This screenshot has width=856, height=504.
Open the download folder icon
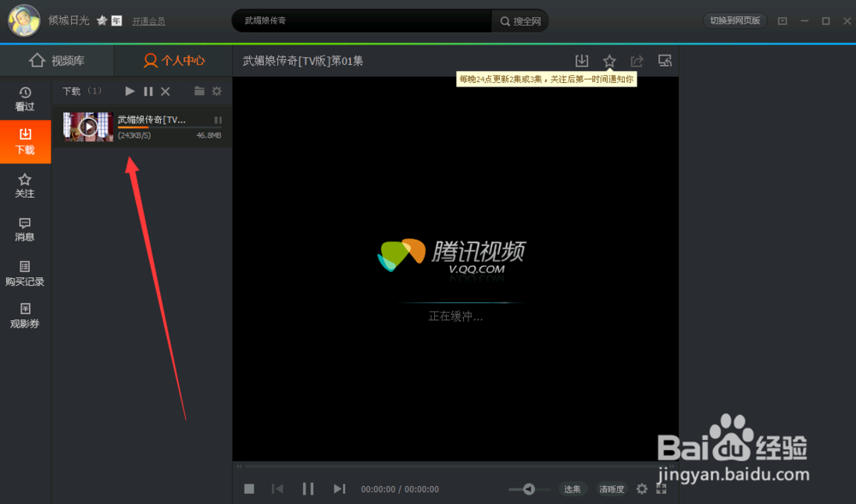tap(199, 91)
